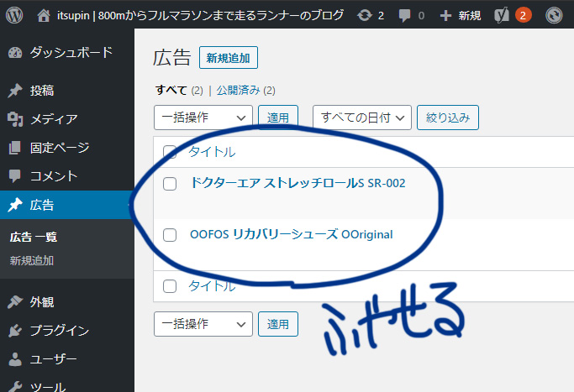Viewport: 574px width, 392px height.
Task: Click the 新規追加 button beside 広告 heading
Action: pos(229,57)
